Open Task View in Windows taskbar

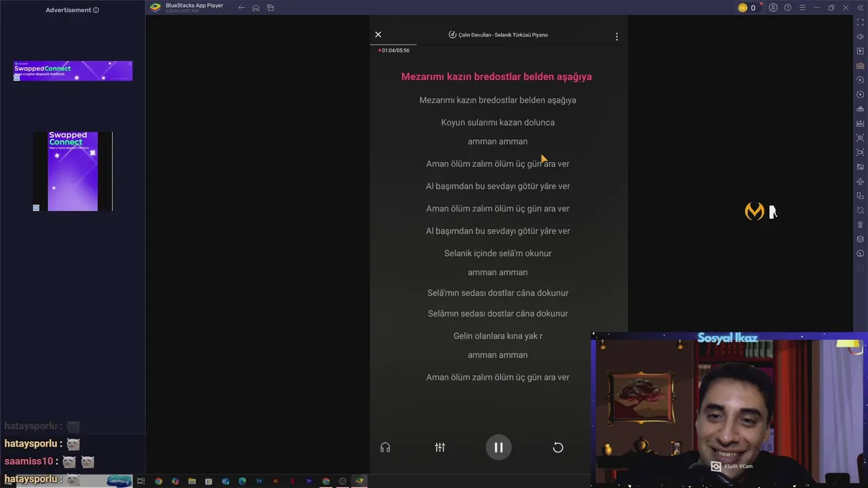[x=141, y=481]
